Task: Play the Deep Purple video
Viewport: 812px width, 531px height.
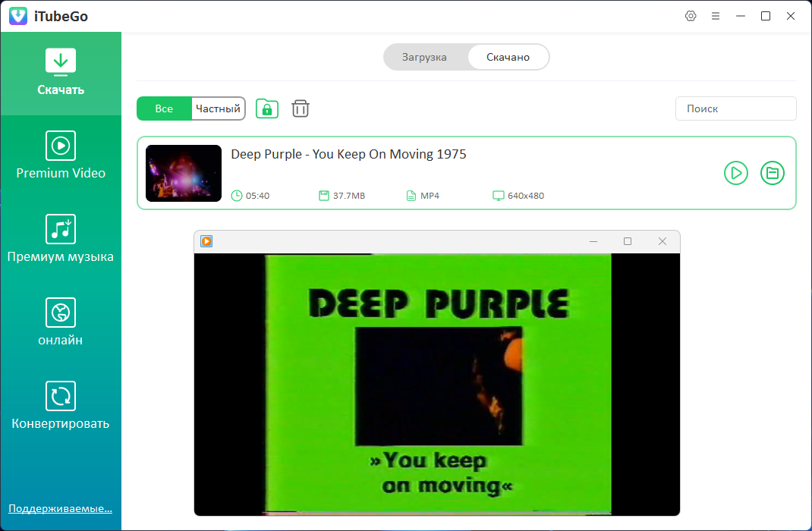Action: click(x=736, y=173)
